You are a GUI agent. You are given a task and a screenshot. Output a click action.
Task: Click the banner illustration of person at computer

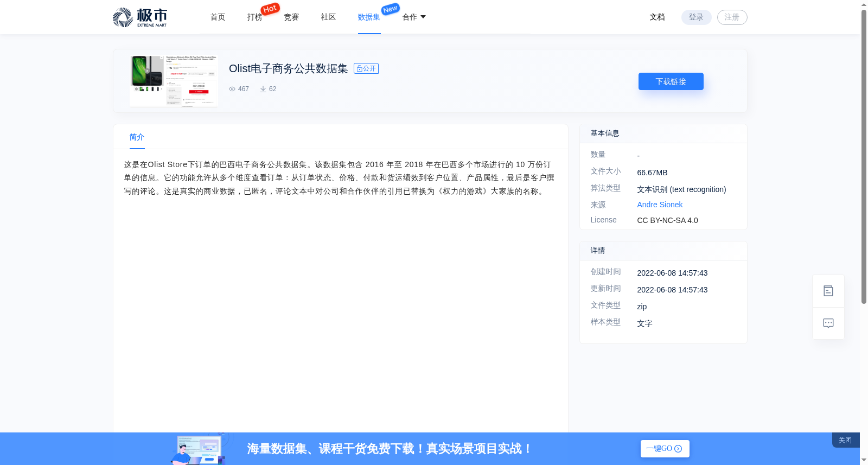click(x=199, y=449)
